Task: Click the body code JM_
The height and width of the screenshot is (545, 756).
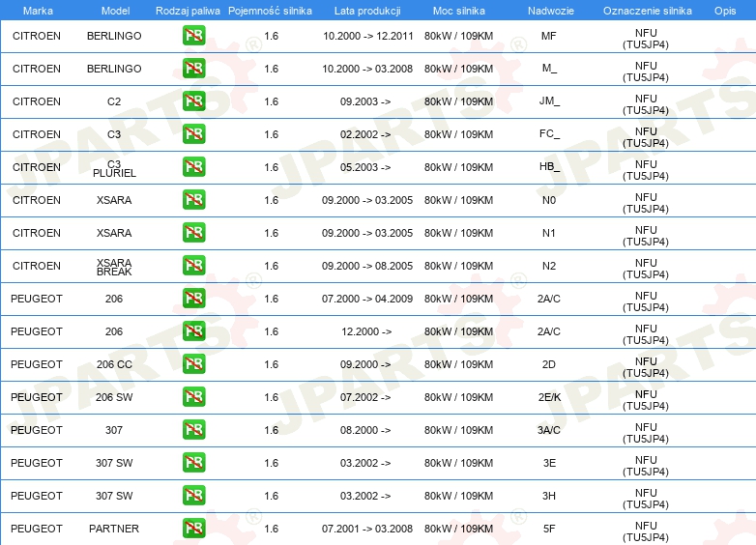Action: point(549,101)
